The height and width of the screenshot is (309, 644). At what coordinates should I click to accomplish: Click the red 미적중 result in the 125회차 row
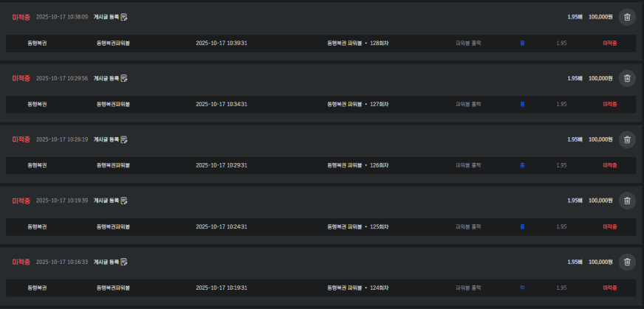[609, 226]
